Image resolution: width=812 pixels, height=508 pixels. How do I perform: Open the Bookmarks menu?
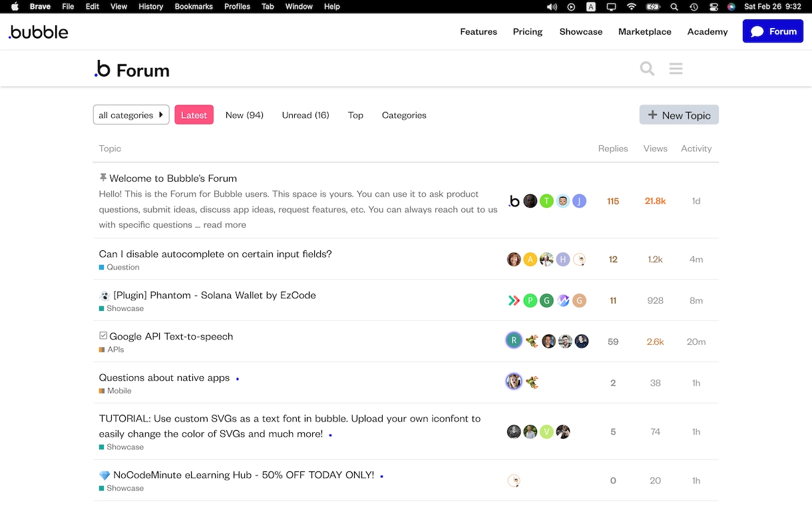point(193,7)
